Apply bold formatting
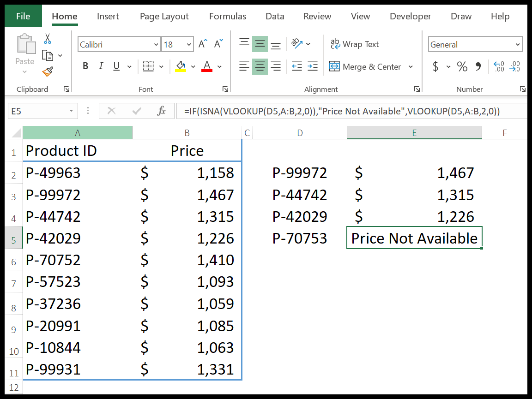The width and height of the screenshot is (532, 399). pos(85,66)
